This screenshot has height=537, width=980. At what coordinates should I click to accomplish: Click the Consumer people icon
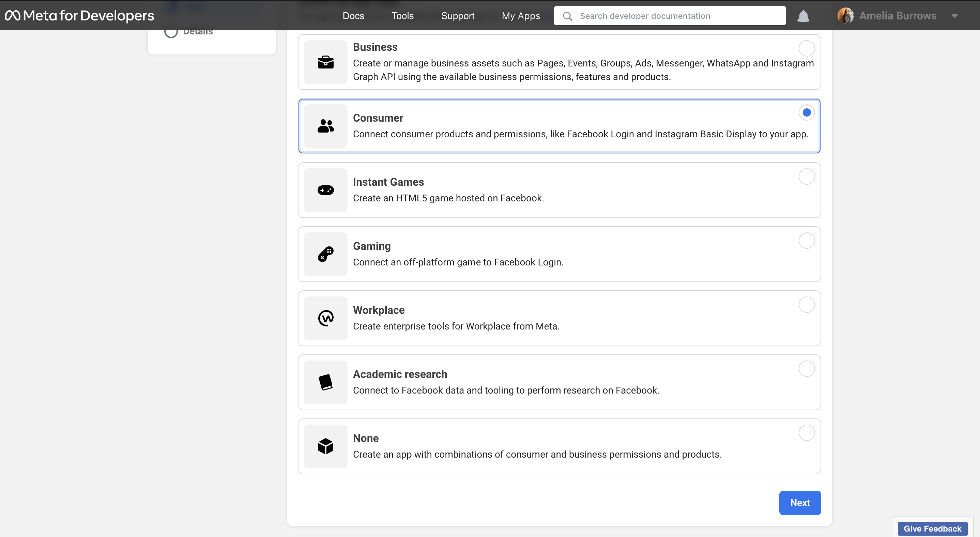[325, 126]
